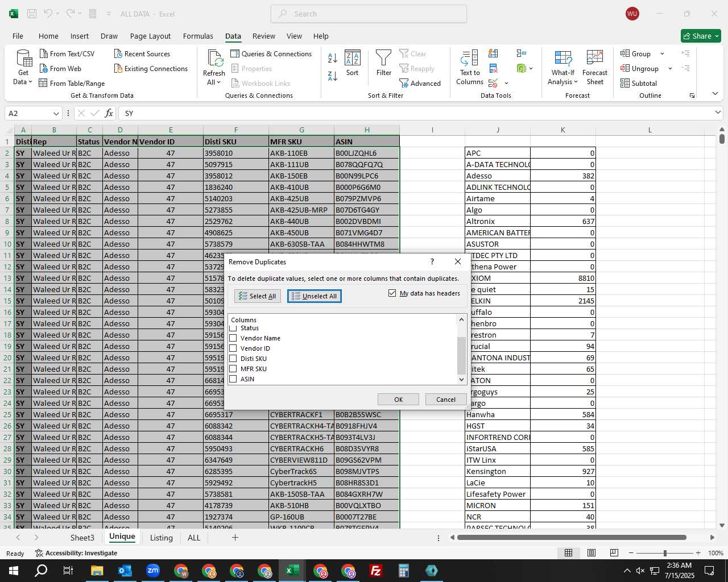Open the Advanced filter options
The height and width of the screenshot is (582, 728).
[420, 83]
